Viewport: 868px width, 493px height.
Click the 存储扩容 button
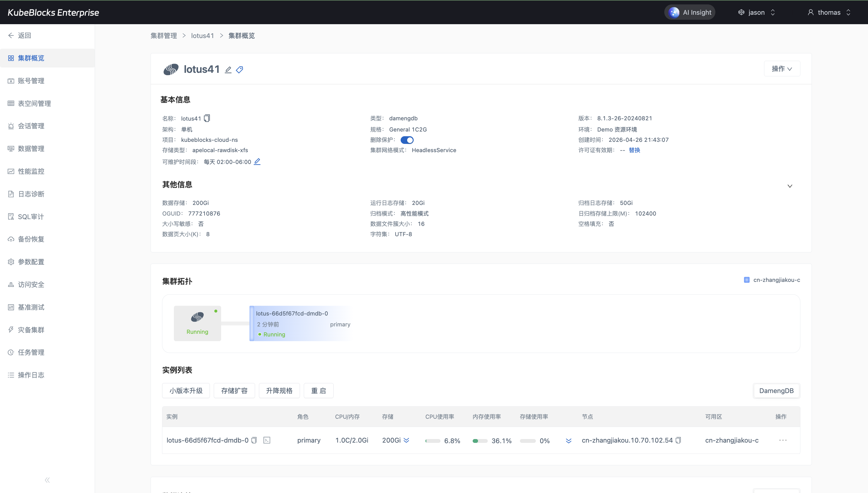click(234, 391)
